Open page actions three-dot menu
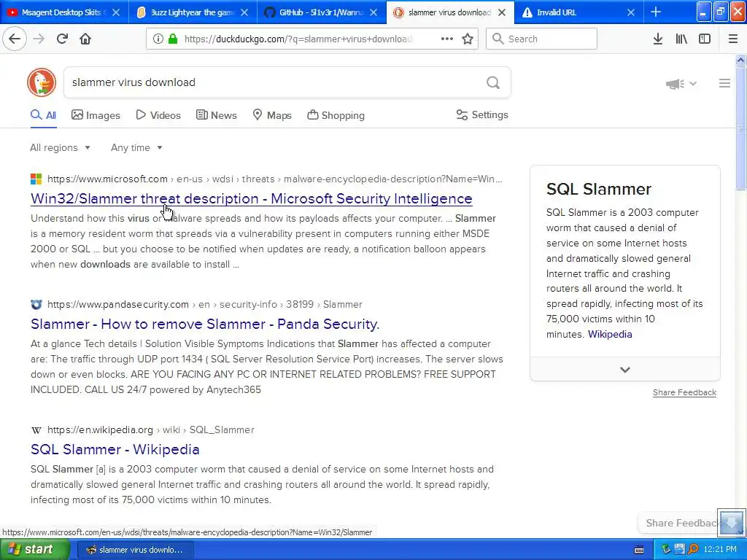This screenshot has width=747, height=560. tap(447, 39)
